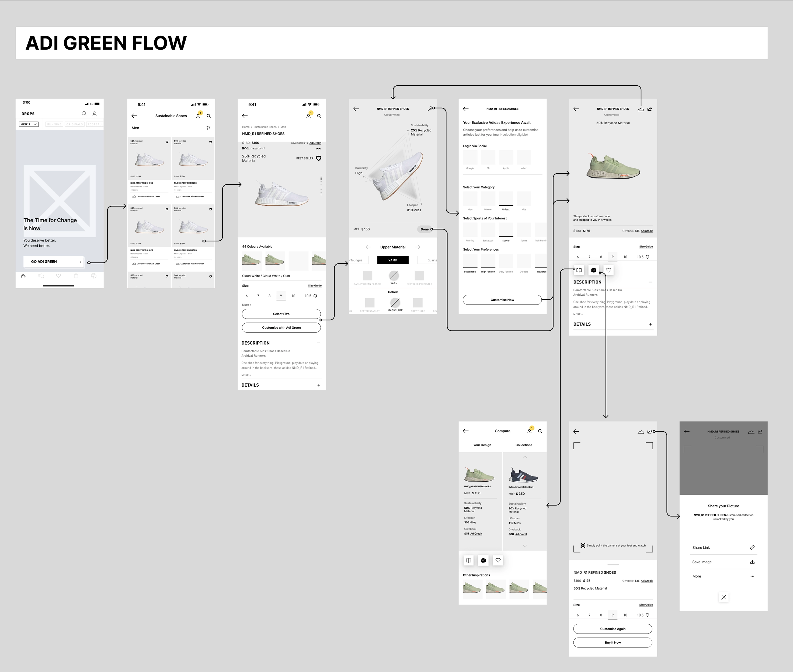The width and height of the screenshot is (793, 672).
Task: Collapse the DESCRIPTION section
Action: point(319,343)
